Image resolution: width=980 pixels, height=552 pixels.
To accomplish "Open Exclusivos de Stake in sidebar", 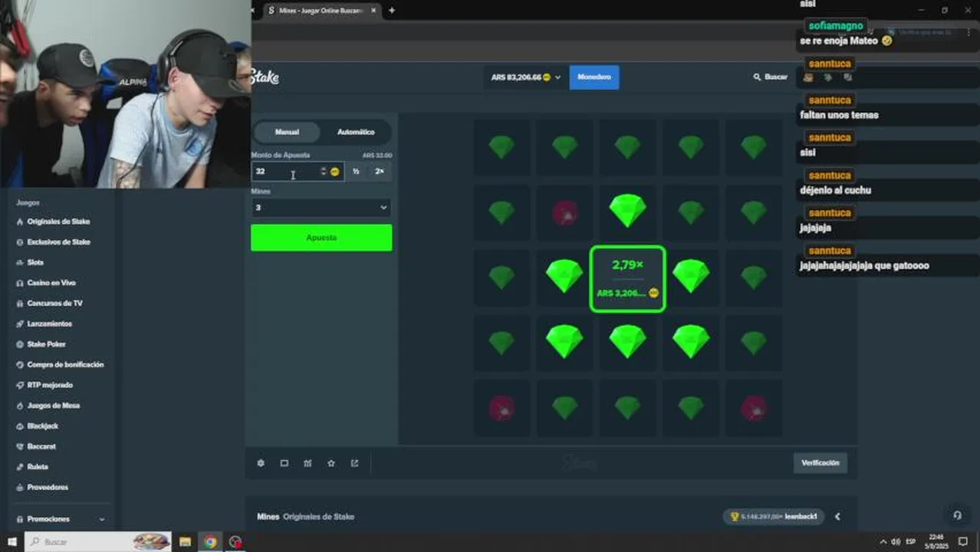I will click(x=58, y=242).
